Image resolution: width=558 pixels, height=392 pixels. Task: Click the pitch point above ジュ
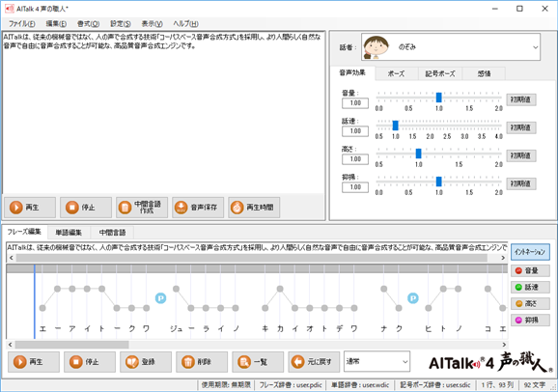[x=176, y=289]
